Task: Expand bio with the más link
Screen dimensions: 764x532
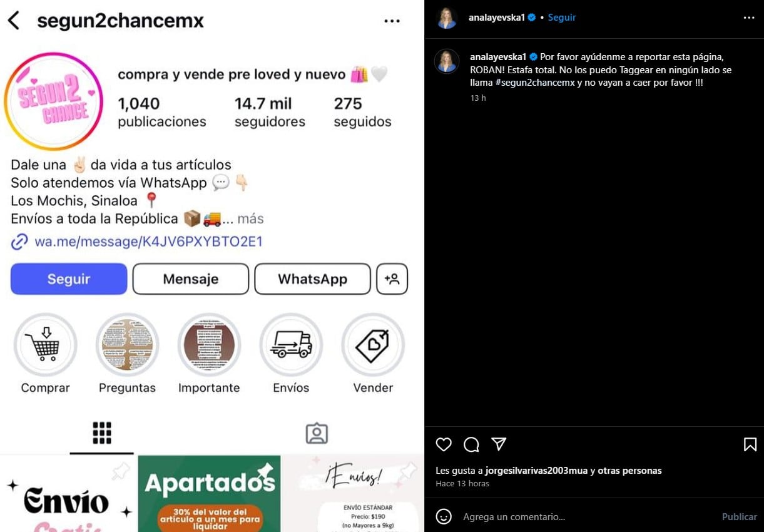Action: (x=250, y=219)
